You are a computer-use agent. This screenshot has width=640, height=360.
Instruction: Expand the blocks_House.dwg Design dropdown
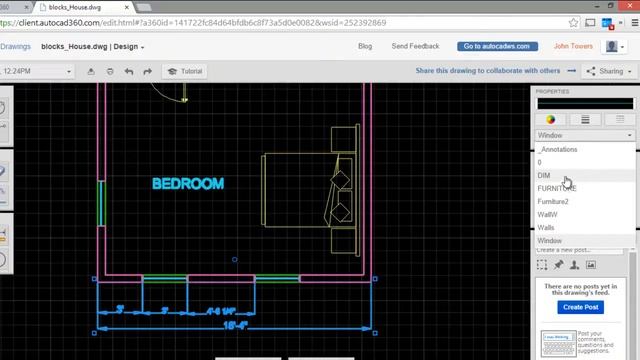tap(93, 47)
